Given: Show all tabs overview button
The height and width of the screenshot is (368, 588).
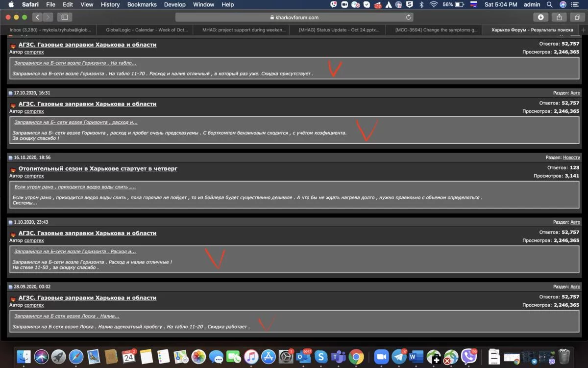Looking at the screenshot, I should pyautogui.click(x=577, y=17).
